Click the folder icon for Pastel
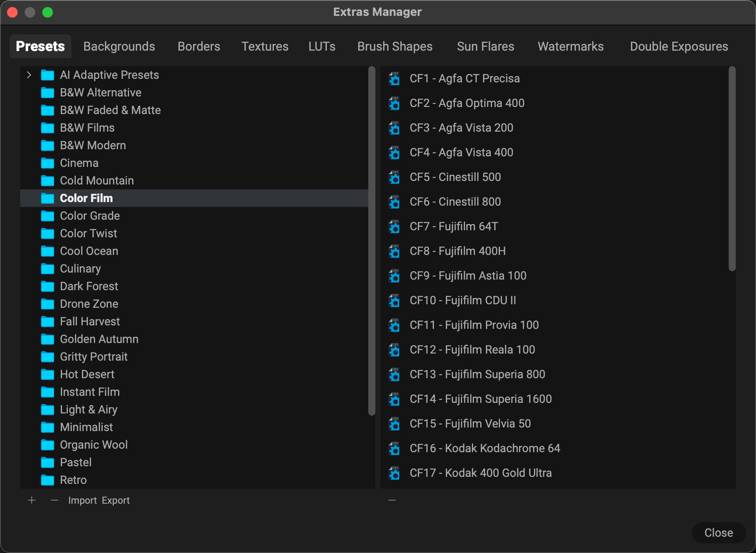This screenshot has width=756, height=553. (48, 463)
